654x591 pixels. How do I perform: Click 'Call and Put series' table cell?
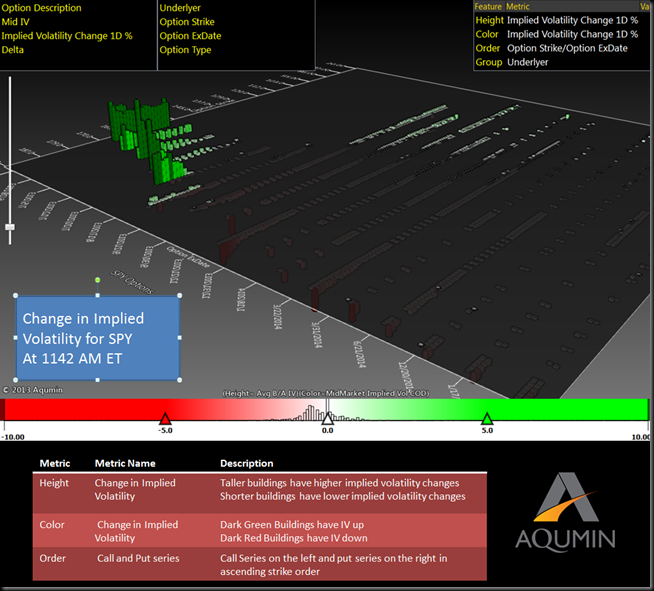pyautogui.click(x=138, y=558)
